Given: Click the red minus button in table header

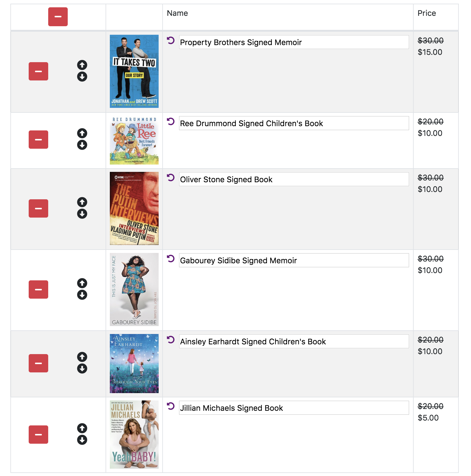Looking at the screenshot, I should (x=58, y=17).
